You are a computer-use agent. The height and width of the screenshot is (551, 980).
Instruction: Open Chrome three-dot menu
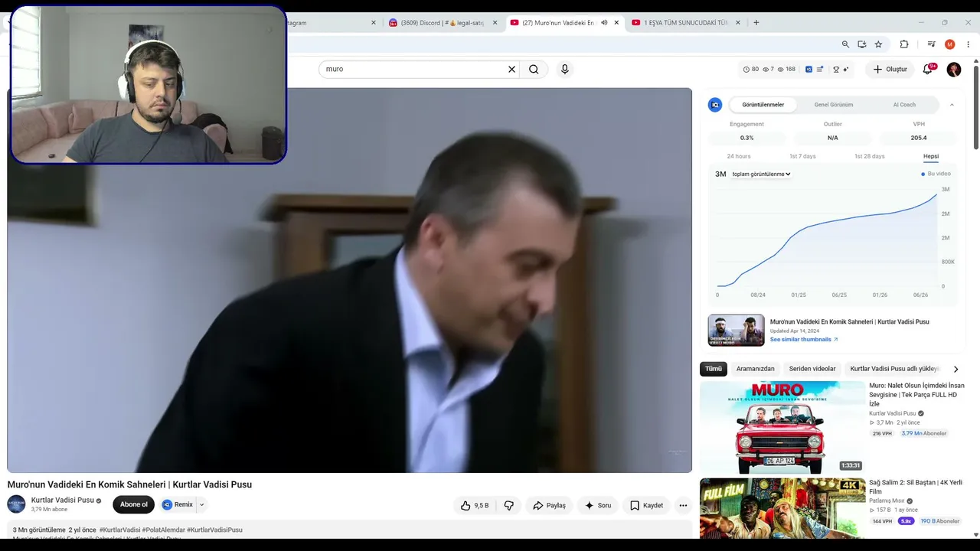(969, 44)
